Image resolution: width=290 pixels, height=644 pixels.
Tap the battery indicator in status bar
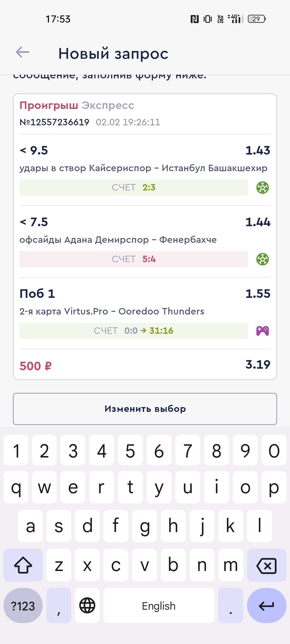pyautogui.click(x=256, y=19)
